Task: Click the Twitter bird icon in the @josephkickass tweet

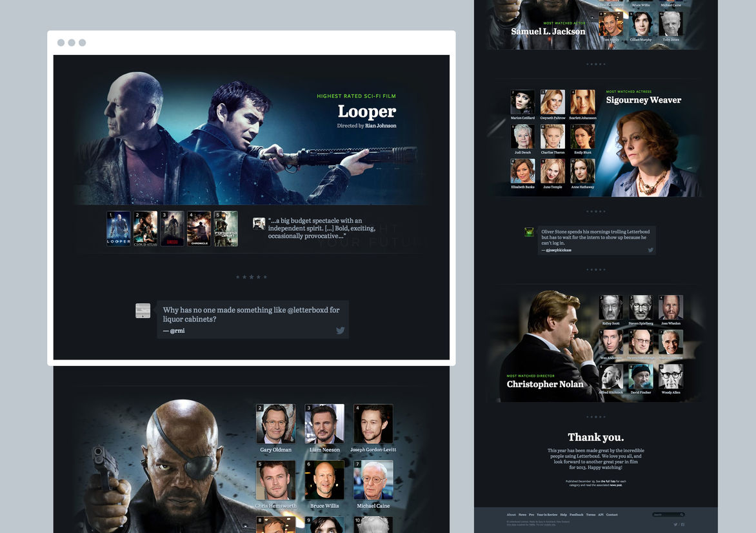Action: tap(650, 250)
